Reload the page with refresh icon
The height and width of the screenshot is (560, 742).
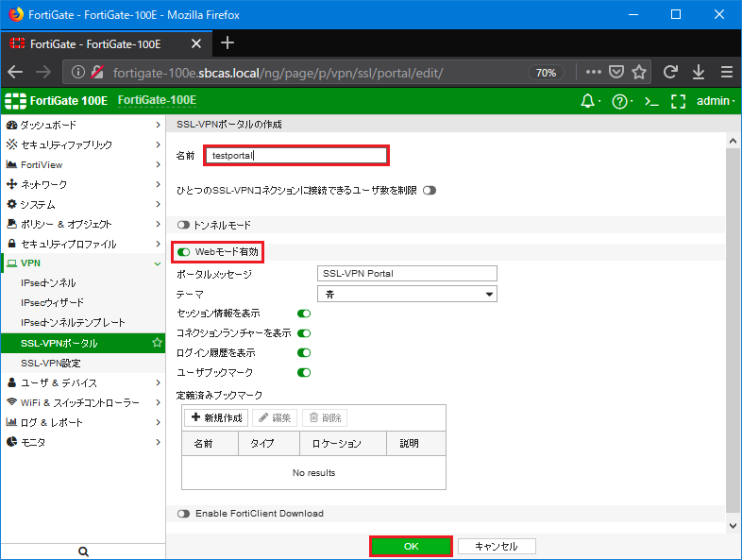670,72
